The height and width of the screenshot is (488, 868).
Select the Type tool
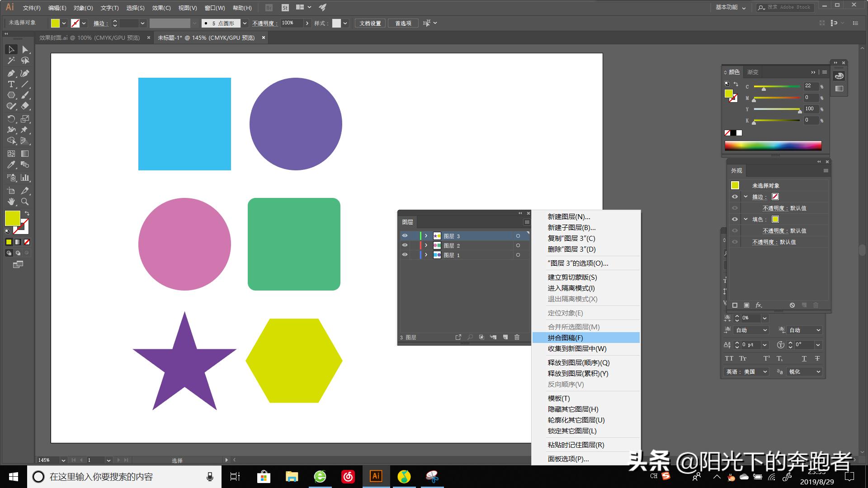[10, 84]
